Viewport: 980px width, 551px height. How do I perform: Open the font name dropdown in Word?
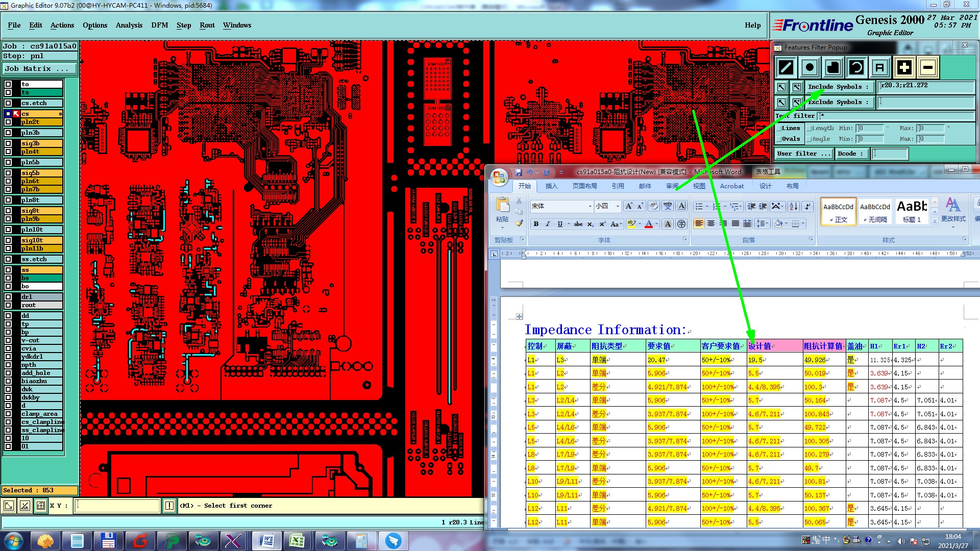coord(590,206)
